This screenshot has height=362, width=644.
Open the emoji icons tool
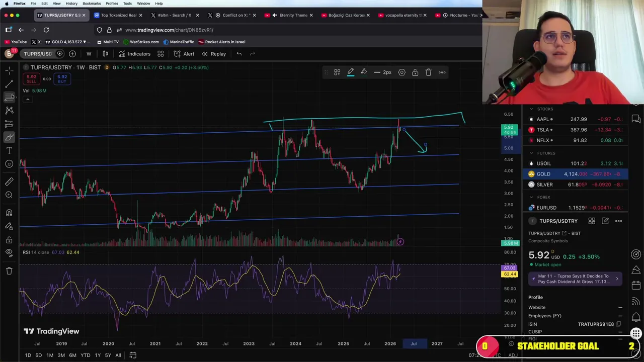[9, 164]
